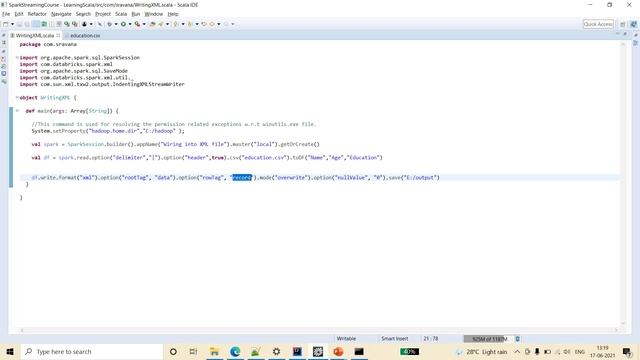Open the Debug dropdown arrow

[116, 24]
